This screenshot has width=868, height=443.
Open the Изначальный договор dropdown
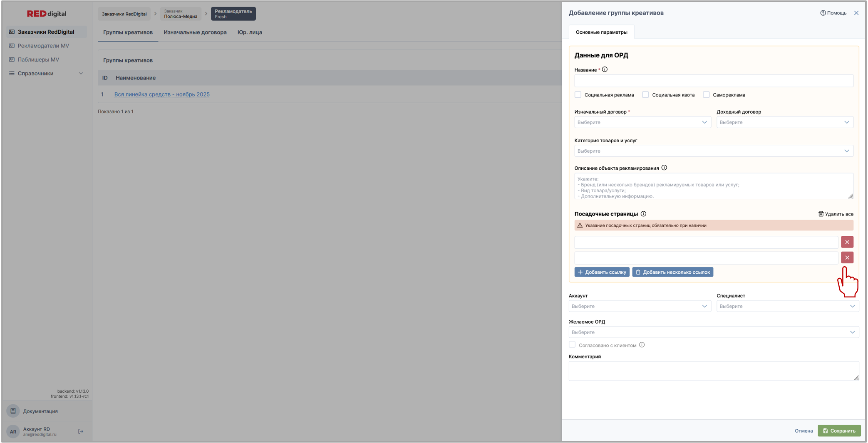coord(642,122)
